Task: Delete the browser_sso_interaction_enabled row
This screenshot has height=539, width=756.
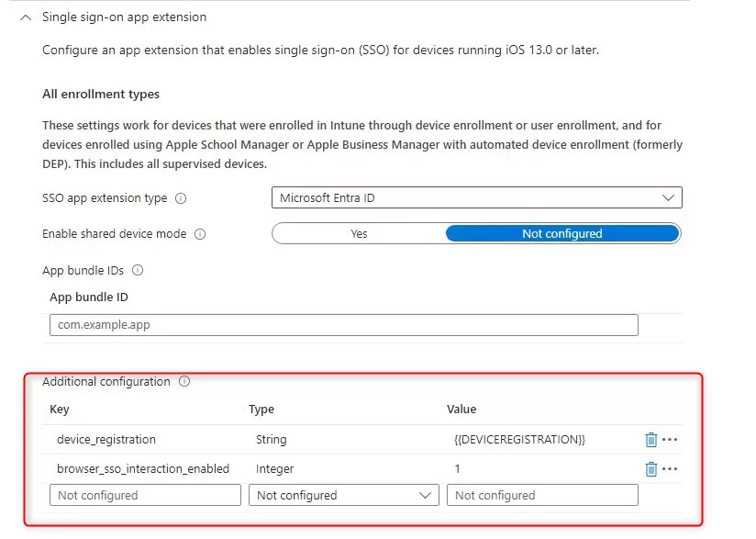Action: pyautogui.click(x=650, y=469)
